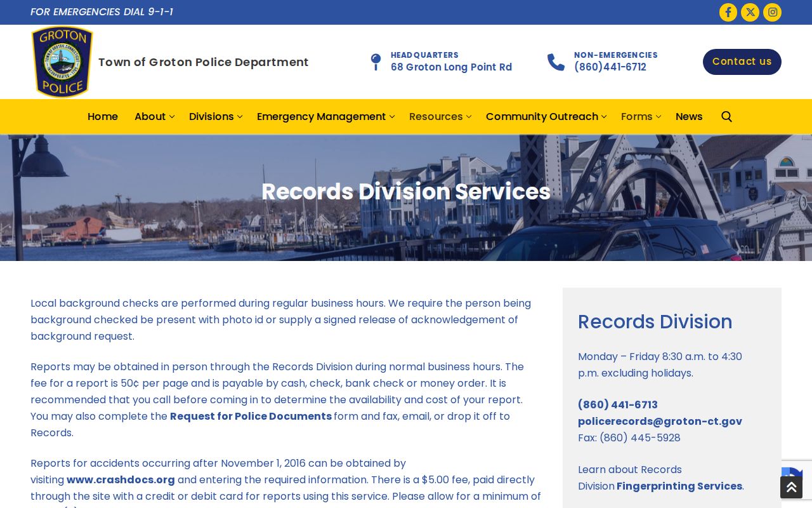Call Records at (860) 441-6713
This screenshot has height=508, width=812.
pos(618,404)
